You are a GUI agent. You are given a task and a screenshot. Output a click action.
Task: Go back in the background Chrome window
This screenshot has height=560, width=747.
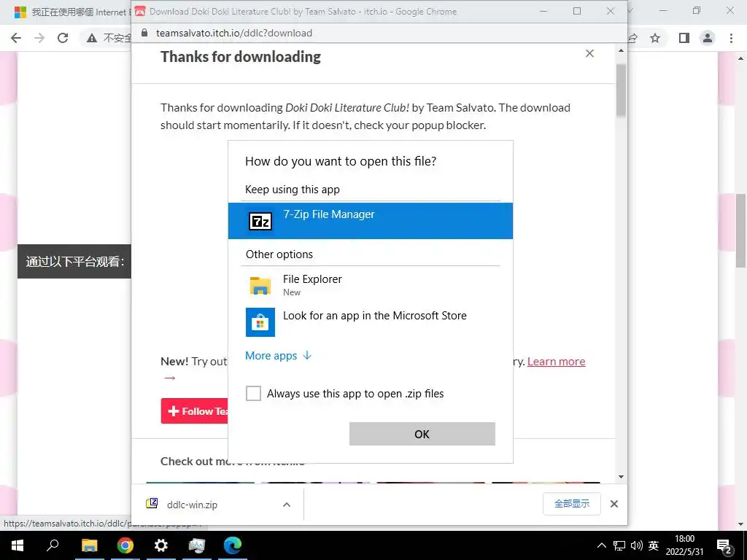[x=16, y=38]
